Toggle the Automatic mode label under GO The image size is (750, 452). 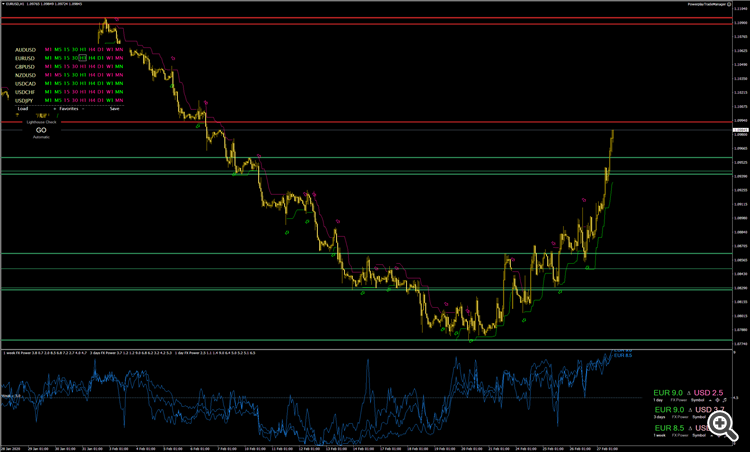click(x=41, y=137)
